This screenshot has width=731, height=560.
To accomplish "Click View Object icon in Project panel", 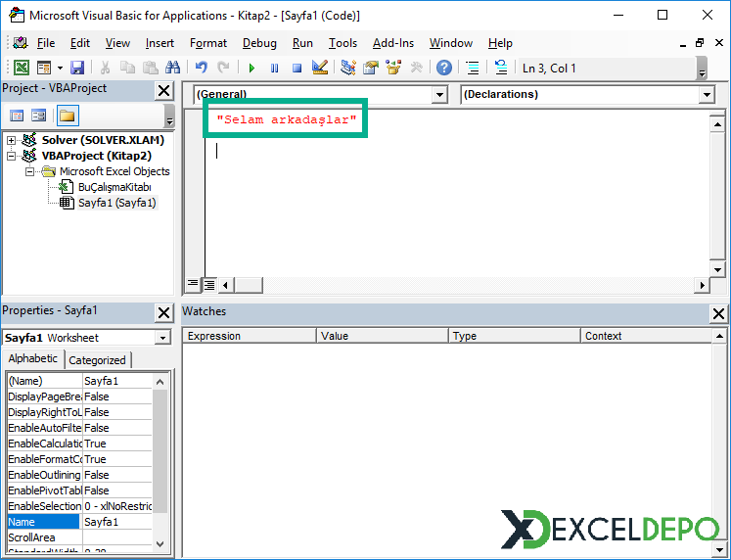I will (x=39, y=116).
